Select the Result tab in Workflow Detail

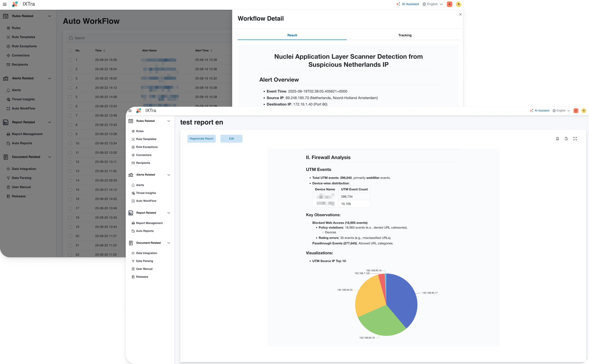pyautogui.click(x=292, y=35)
